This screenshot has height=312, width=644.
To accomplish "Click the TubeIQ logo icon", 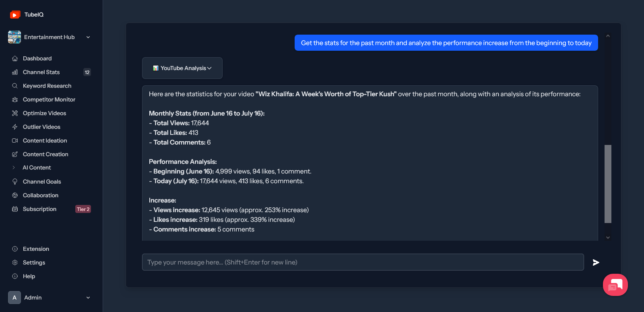I will pyautogui.click(x=15, y=14).
